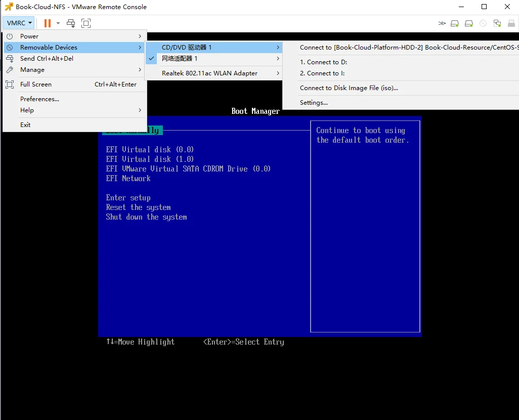
Task: Click the VMware Remote Console title icon
Action: (9, 7)
